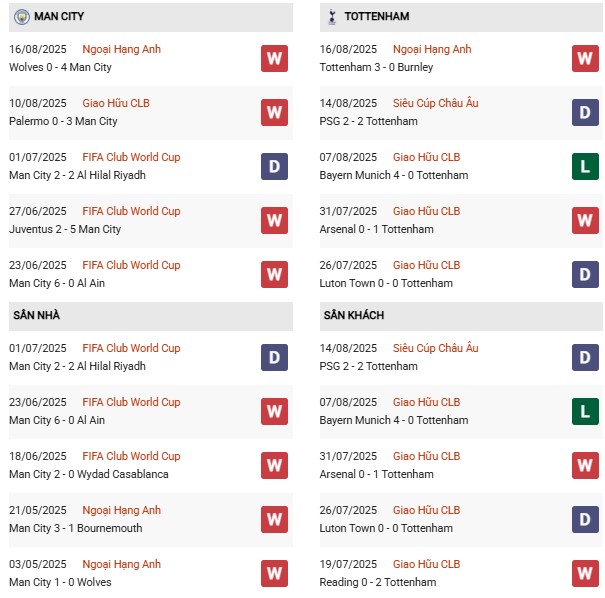
Task: Click W badge for Wolves 0 - 4 Man City
Action: coord(274,59)
